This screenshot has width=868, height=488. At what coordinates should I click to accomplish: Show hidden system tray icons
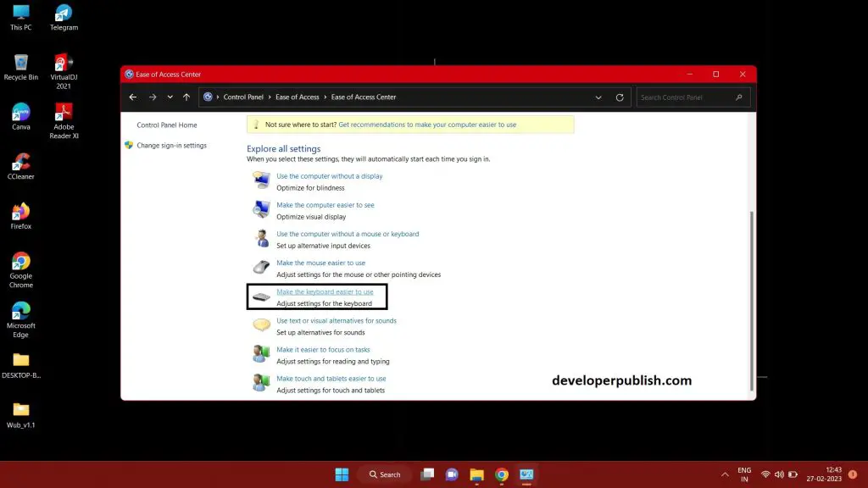point(725,474)
